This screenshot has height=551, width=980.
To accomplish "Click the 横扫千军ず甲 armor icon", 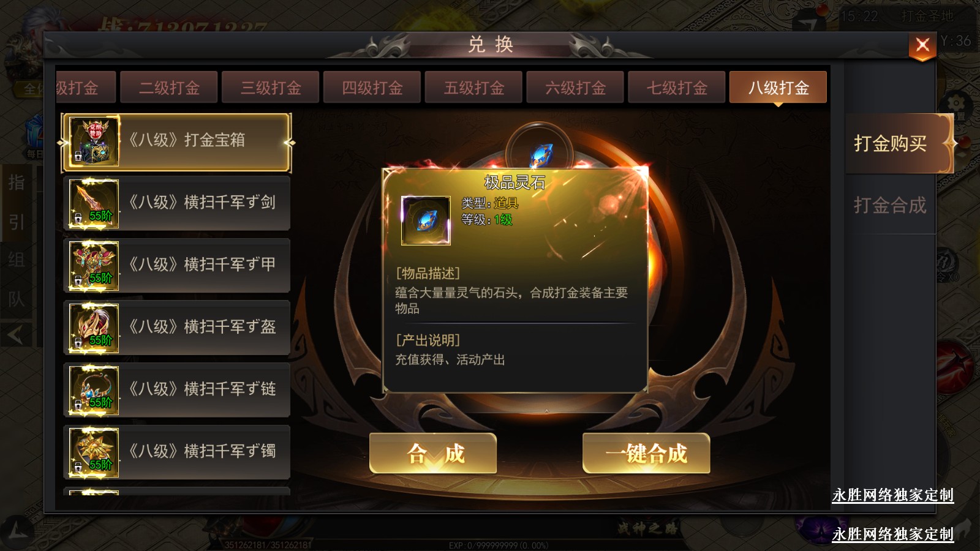I will 94,266.
